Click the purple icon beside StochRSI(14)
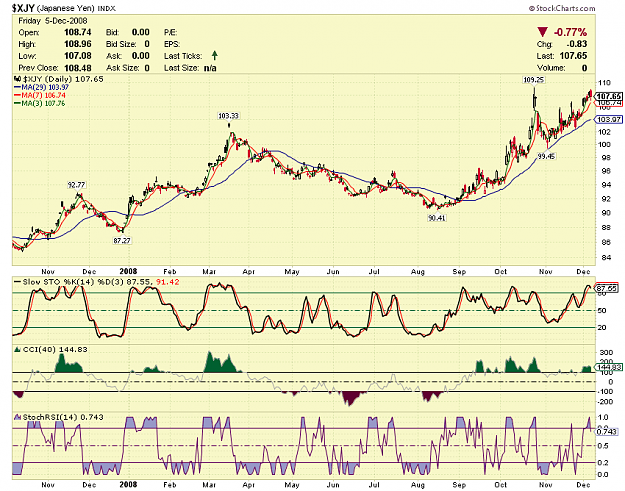 coord(17,417)
